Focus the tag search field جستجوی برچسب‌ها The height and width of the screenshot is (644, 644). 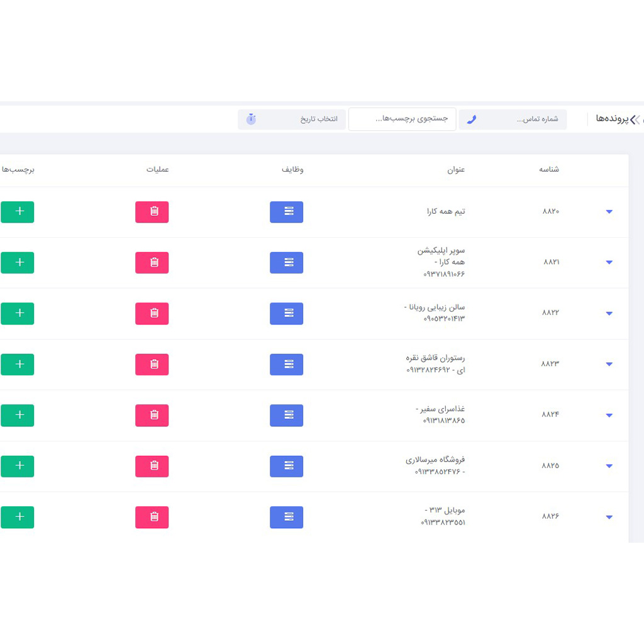[x=402, y=119]
